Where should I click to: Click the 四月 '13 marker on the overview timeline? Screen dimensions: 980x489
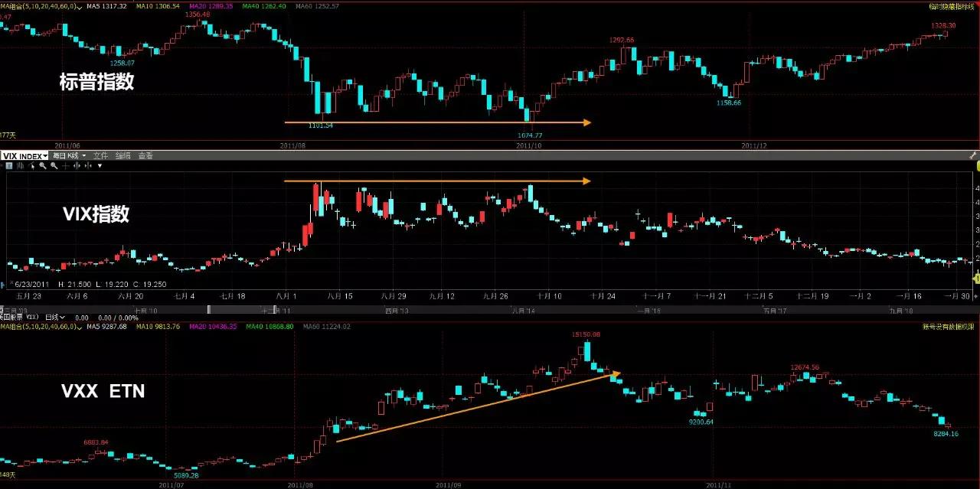(397, 311)
